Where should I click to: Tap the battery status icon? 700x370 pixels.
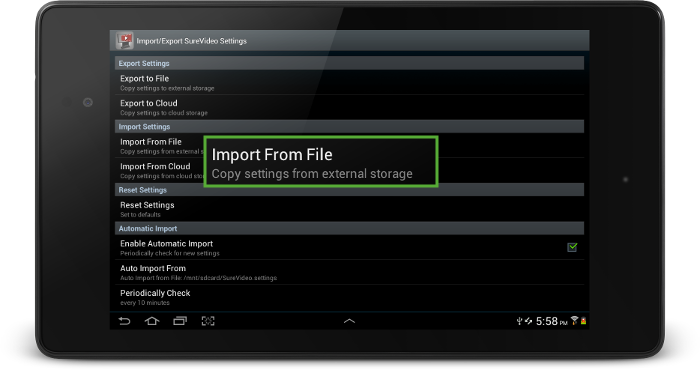(583, 321)
